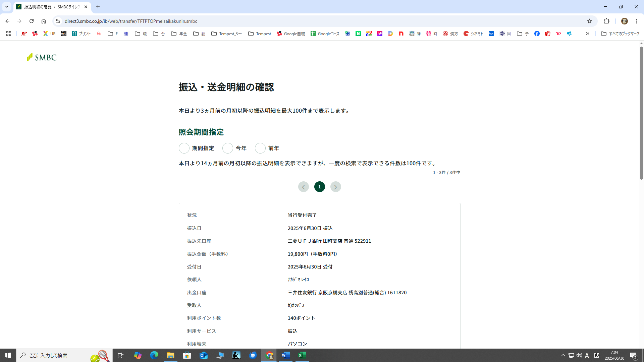Go to next page of results
The image size is (644, 362).
[x=336, y=187]
